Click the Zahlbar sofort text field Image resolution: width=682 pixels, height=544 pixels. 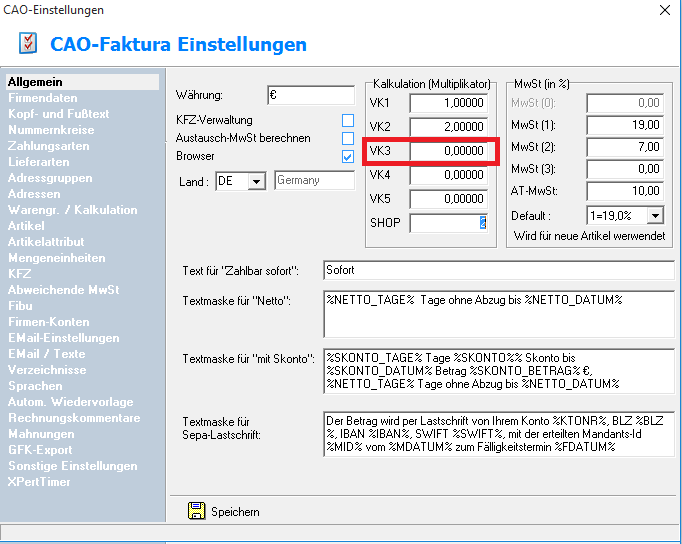click(x=499, y=270)
